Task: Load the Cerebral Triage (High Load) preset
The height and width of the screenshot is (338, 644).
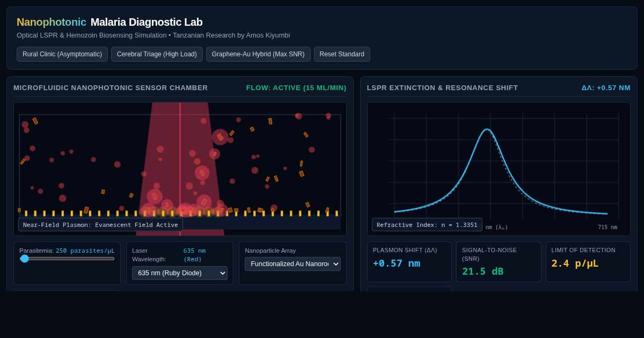Action: click(157, 54)
